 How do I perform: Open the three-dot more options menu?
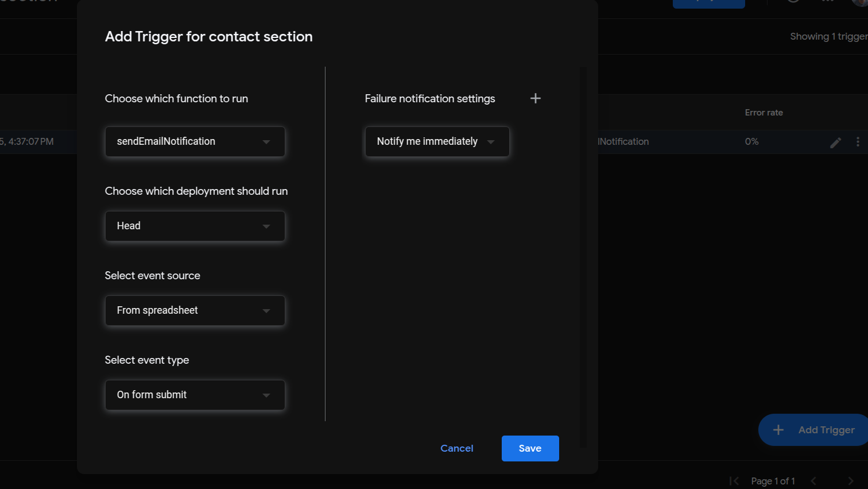coord(858,142)
